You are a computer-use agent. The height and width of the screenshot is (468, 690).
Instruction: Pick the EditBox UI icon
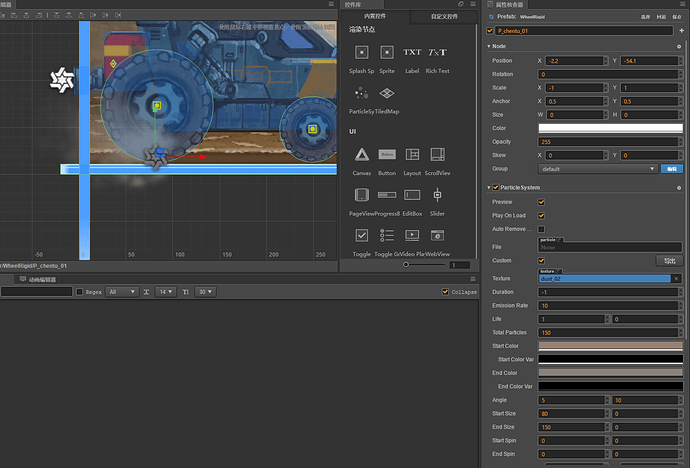[x=412, y=195]
